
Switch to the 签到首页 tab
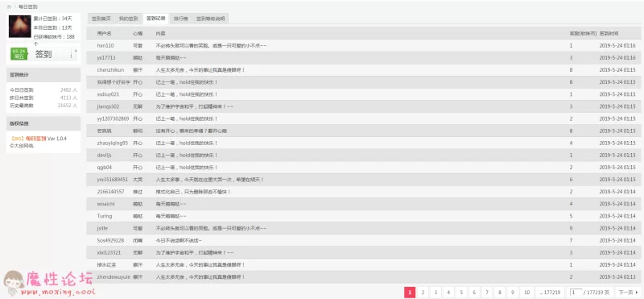coord(101,19)
